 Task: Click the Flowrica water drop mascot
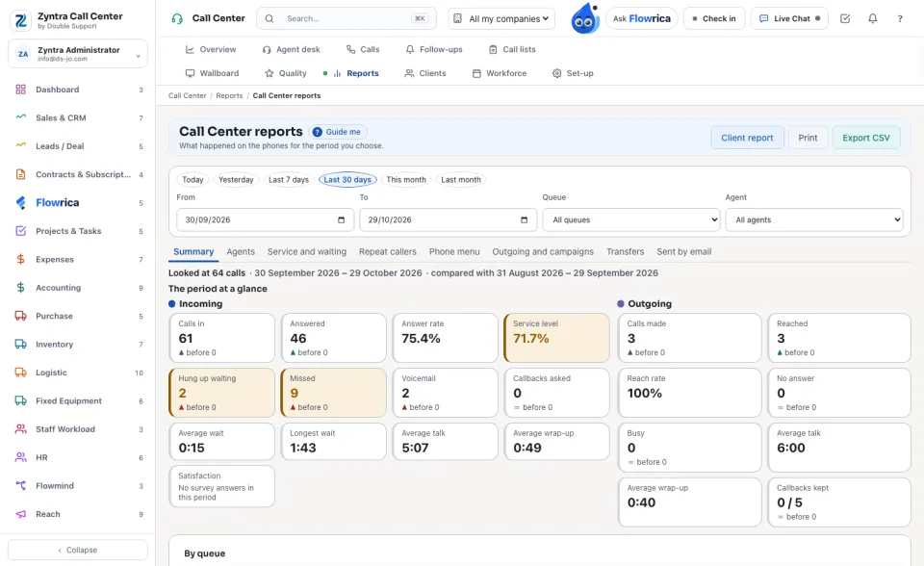pos(585,18)
